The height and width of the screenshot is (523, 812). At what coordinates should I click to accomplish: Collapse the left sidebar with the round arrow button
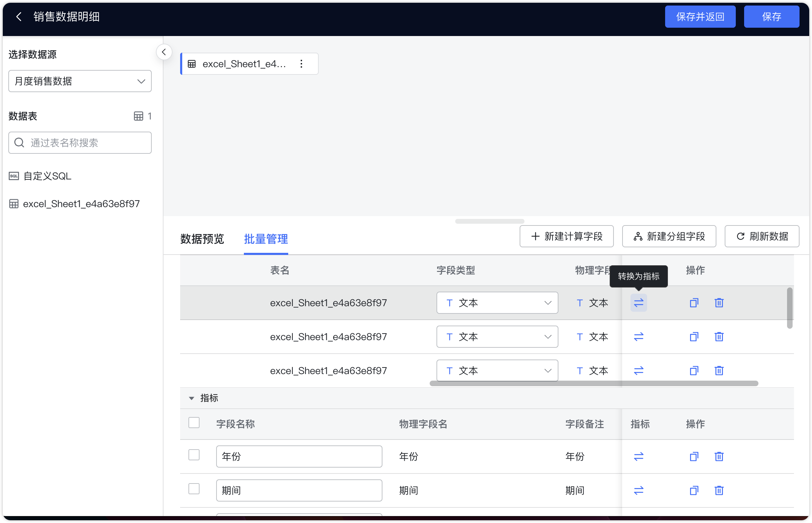(x=164, y=52)
